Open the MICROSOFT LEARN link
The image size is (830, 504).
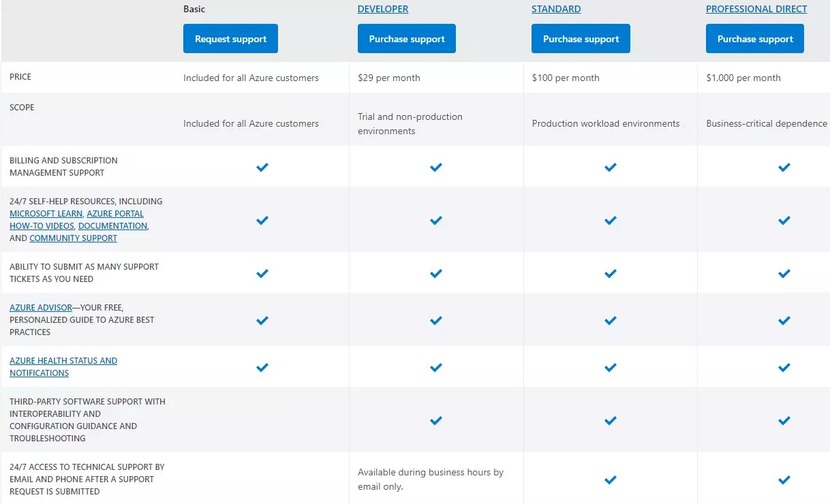pyautogui.click(x=45, y=213)
